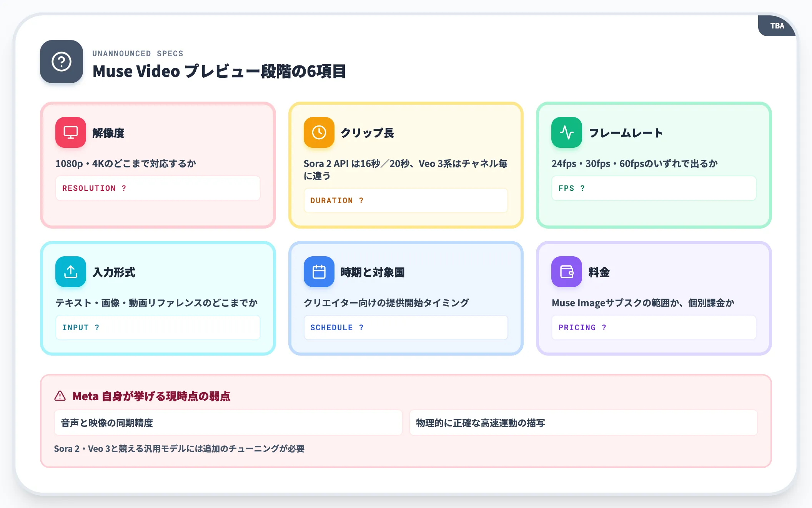The image size is (812, 508).
Task: Click the クリップ長 card title
Action: pyautogui.click(x=367, y=133)
